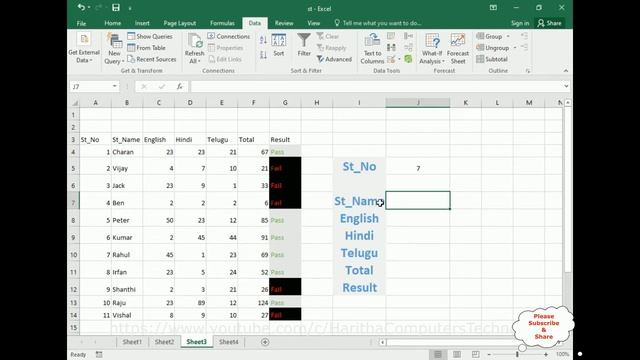Select Page Break Preview in status bar
This screenshot has width=640, height=360.
[x=476, y=354]
